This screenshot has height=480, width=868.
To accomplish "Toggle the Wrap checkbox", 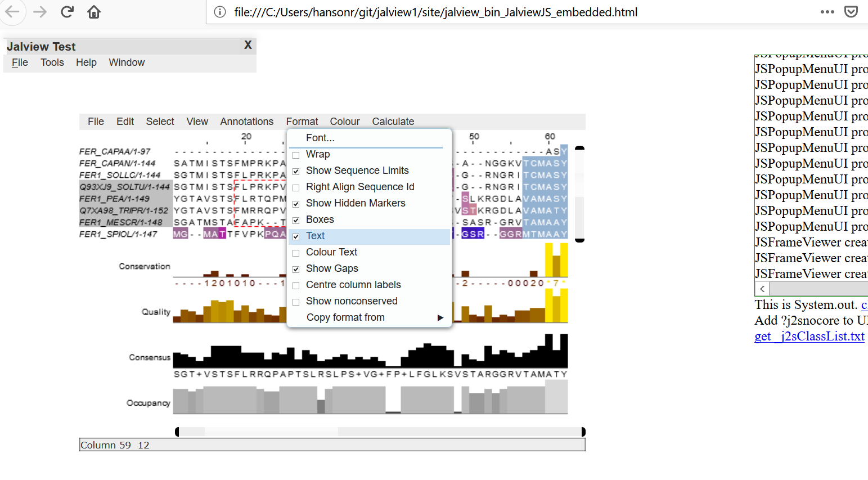I will pos(296,155).
